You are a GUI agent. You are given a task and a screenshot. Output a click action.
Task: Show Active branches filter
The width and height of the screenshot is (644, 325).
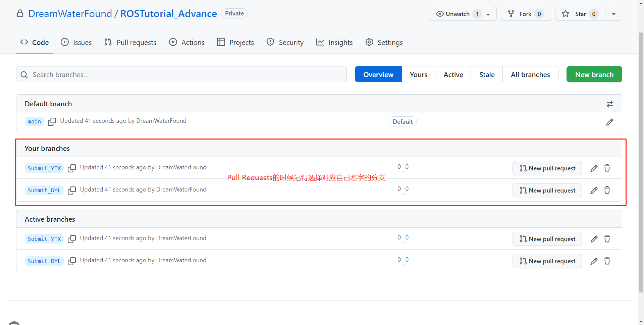[x=453, y=74]
